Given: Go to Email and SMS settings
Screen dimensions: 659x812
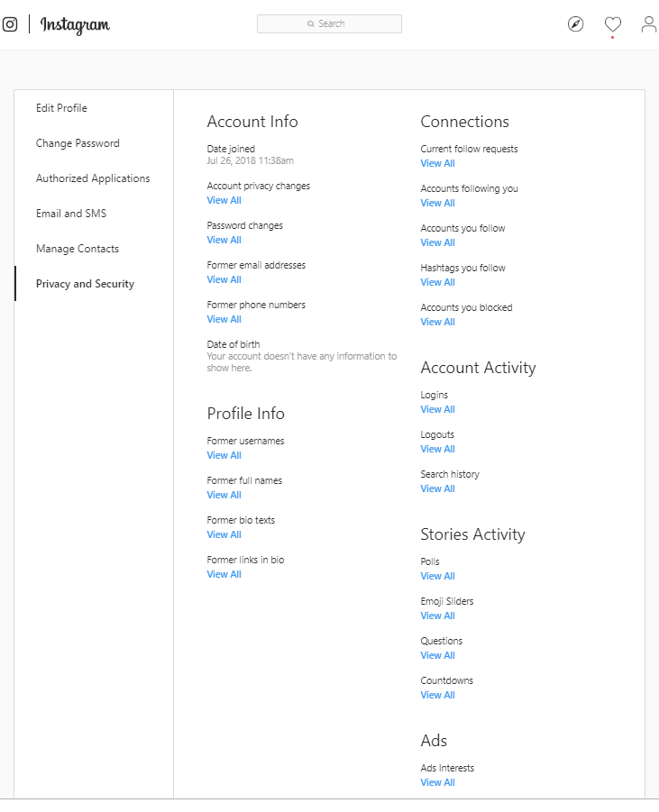Looking at the screenshot, I should 71,214.
